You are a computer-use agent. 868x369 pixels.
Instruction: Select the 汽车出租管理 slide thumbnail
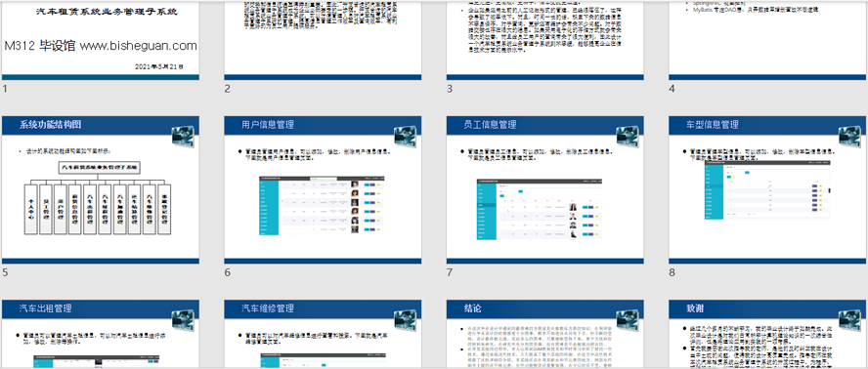click(101, 334)
